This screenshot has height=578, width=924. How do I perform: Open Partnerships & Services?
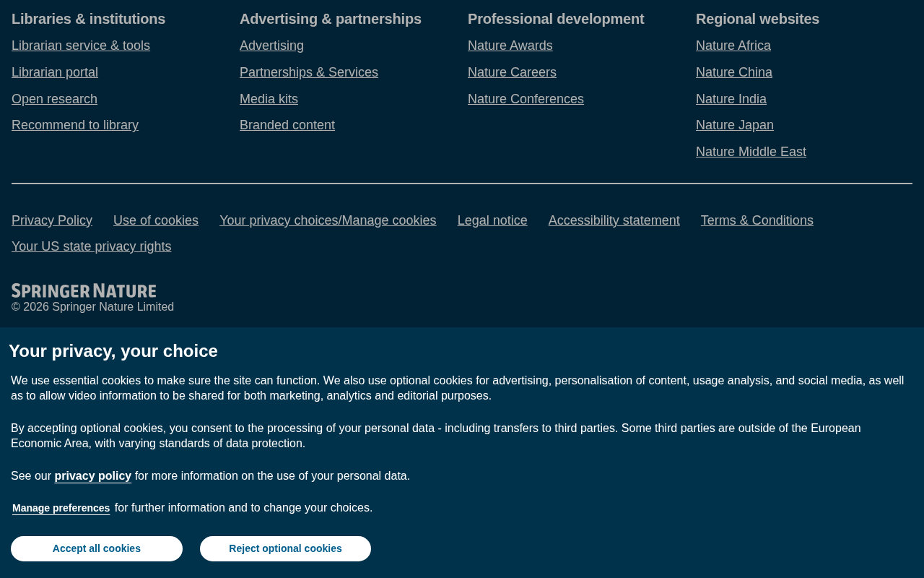click(x=309, y=72)
